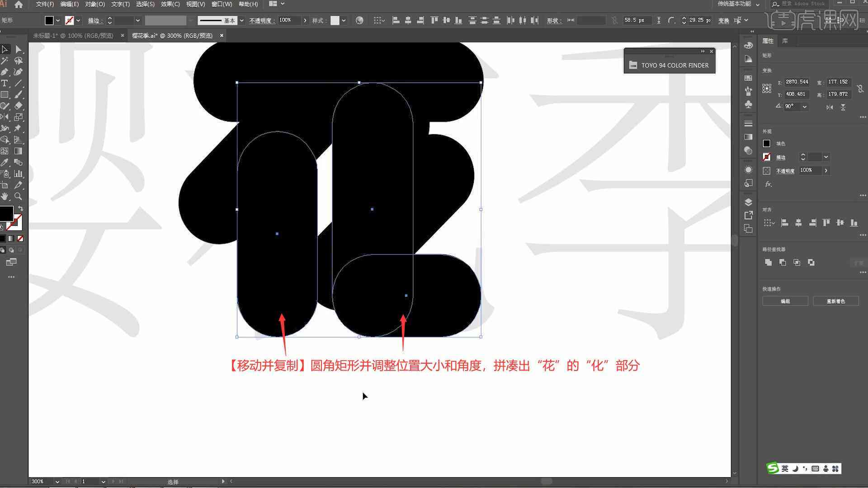
Task: Select the Hand tool
Action: coord(5,196)
